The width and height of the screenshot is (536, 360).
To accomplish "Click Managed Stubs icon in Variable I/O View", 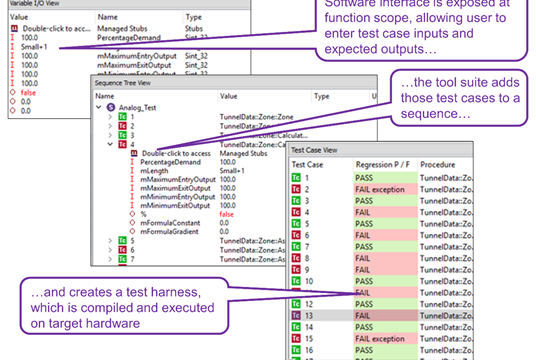I will (x=14, y=28).
